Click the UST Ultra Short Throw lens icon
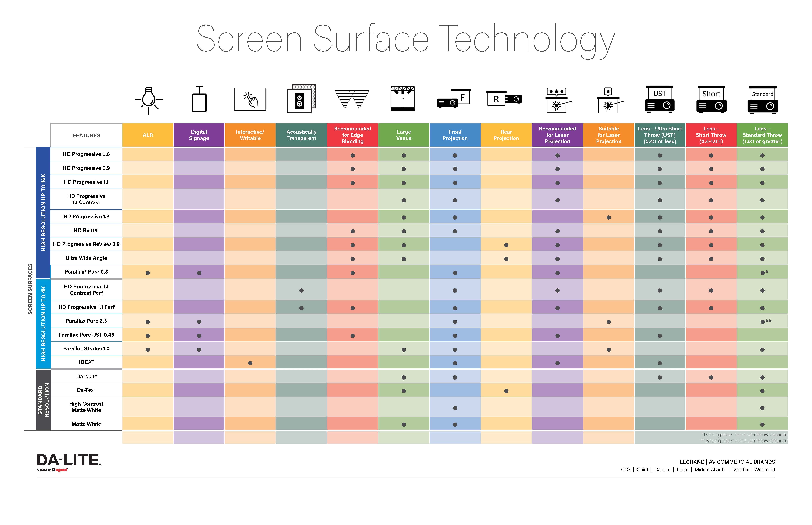The image size is (812, 525). coord(659,101)
